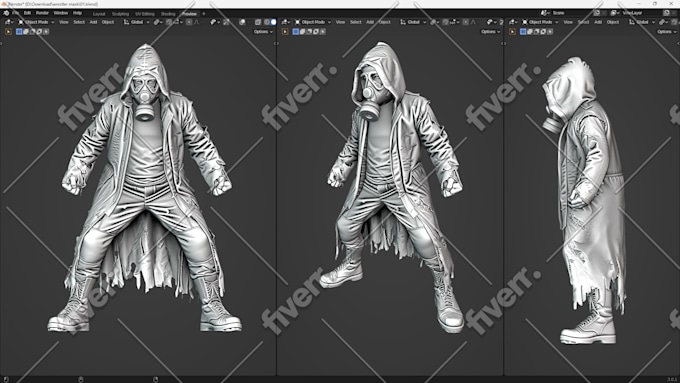The width and height of the screenshot is (680, 383).
Task: Open Select menu in front-view viewport header
Action: point(79,22)
